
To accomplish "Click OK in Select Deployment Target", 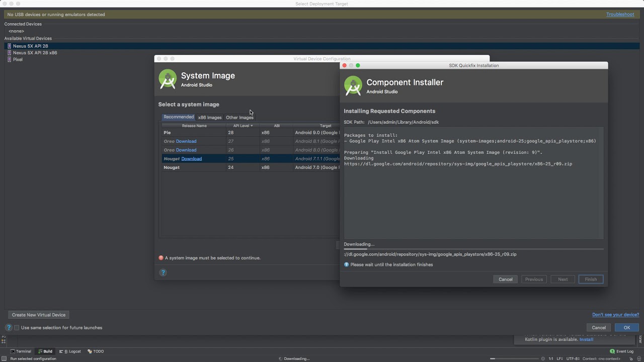I will [627, 328].
